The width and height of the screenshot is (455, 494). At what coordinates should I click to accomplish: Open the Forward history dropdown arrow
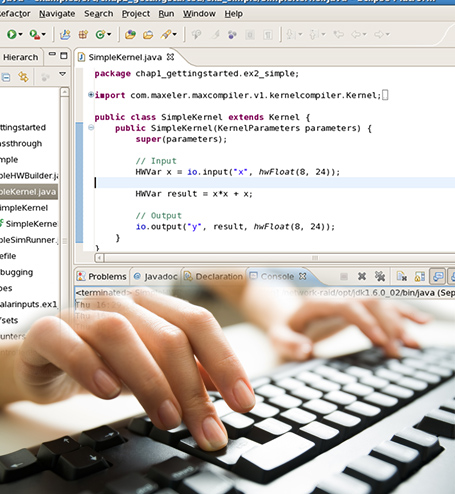pyautogui.click(x=388, y=34)
